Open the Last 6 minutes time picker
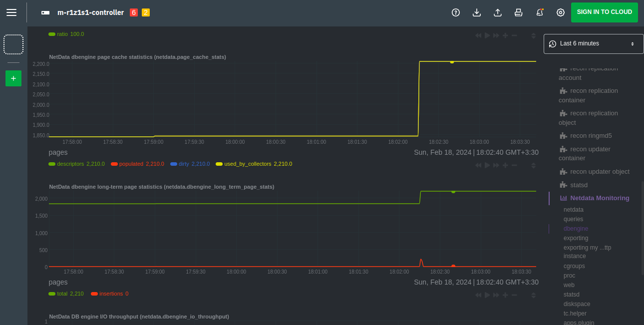This screenshot has height=325, width=644. click(593, 44)
